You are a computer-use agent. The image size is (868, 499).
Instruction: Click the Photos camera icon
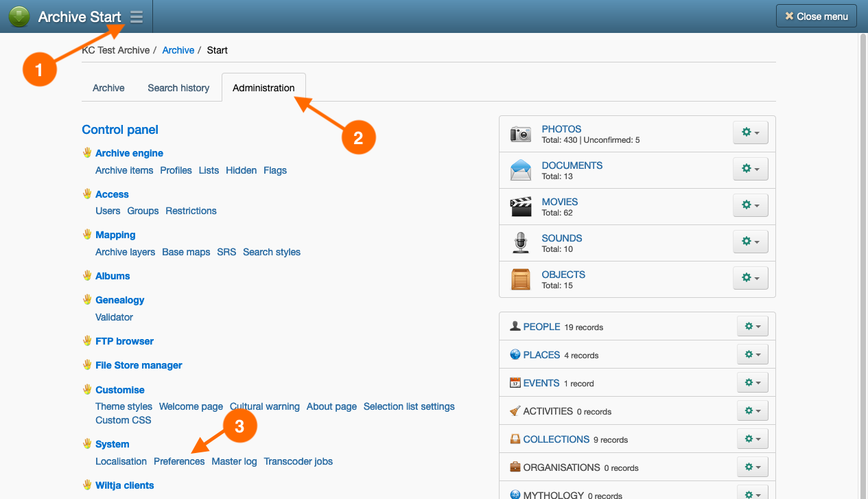click(x=521, y=134)
